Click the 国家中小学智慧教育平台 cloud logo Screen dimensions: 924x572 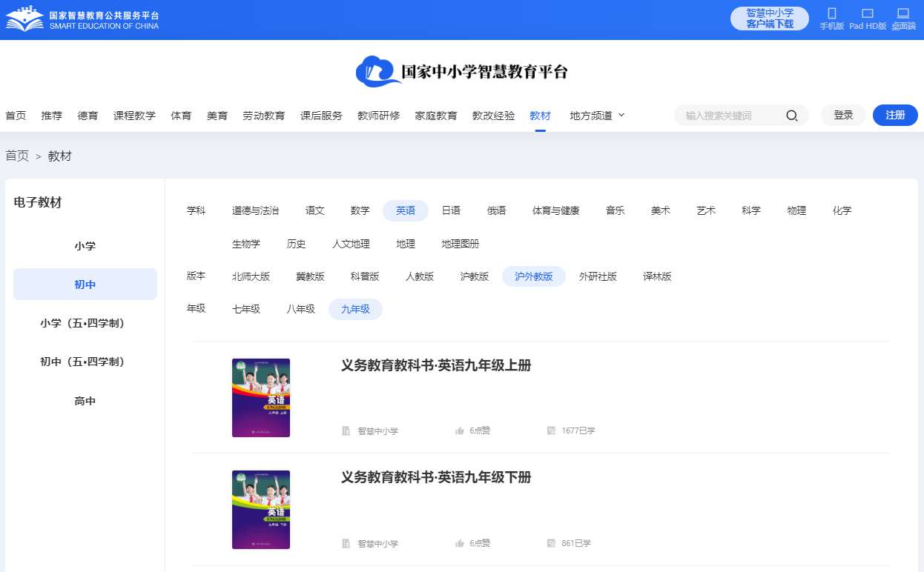[378, 71]
